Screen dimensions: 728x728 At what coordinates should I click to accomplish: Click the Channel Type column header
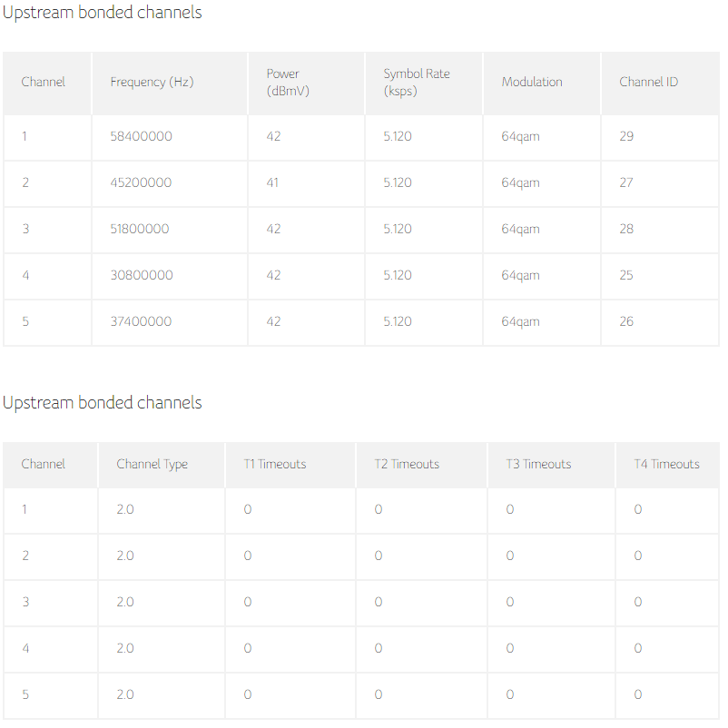click(x=152, y=464)
